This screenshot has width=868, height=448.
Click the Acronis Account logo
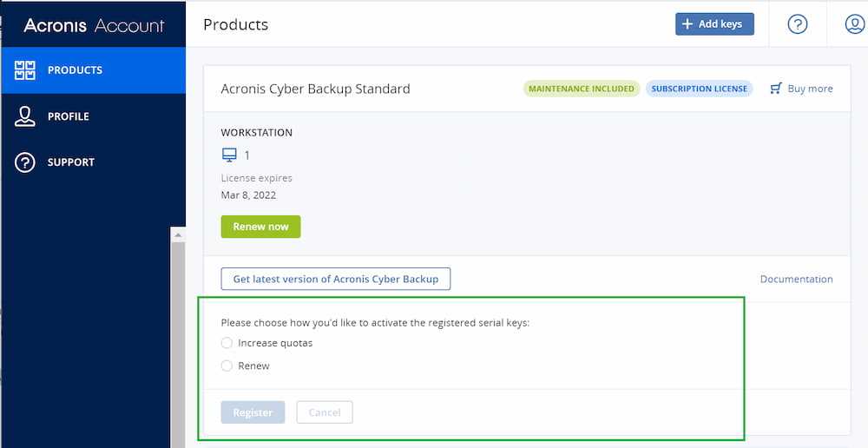tap(94, 25)
